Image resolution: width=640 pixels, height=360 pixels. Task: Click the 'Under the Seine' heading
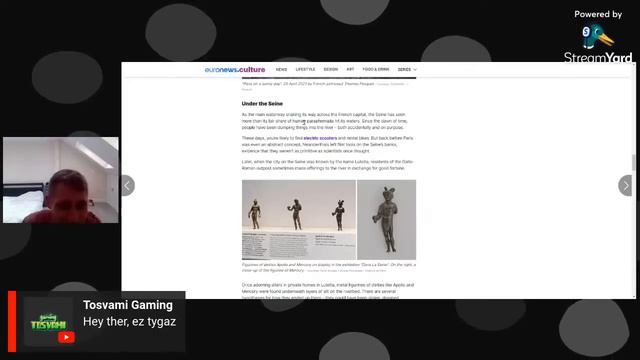(x=262, y=104)
